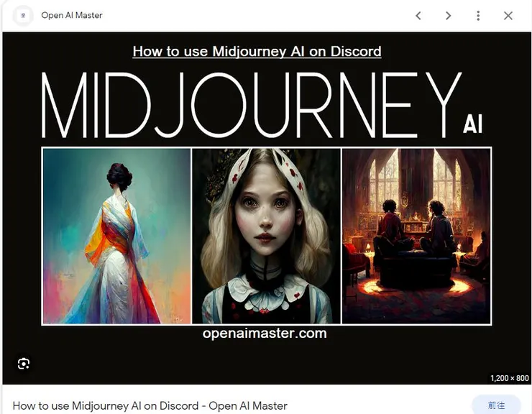
Task: Open the three-dot more options menu
Action: [x=478, y=16]
